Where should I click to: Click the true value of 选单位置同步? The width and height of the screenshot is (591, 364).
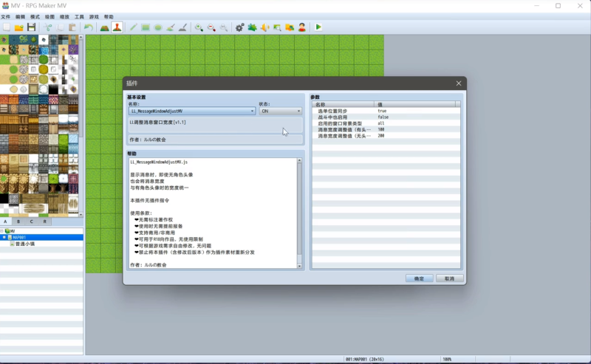click(382, 111)
